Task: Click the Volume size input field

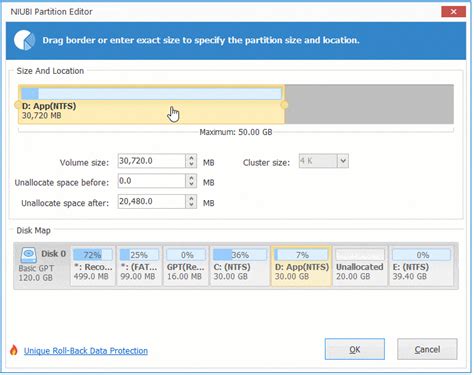Action: [151, 161]
